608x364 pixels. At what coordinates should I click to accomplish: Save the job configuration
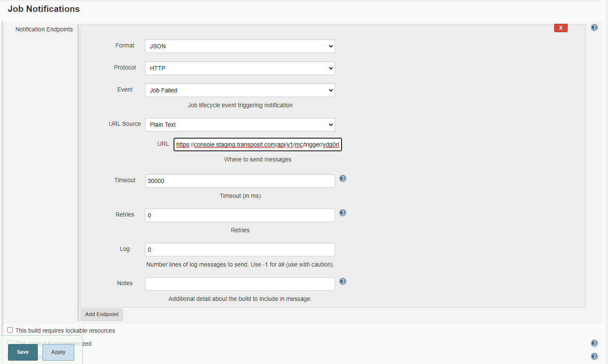23,352
